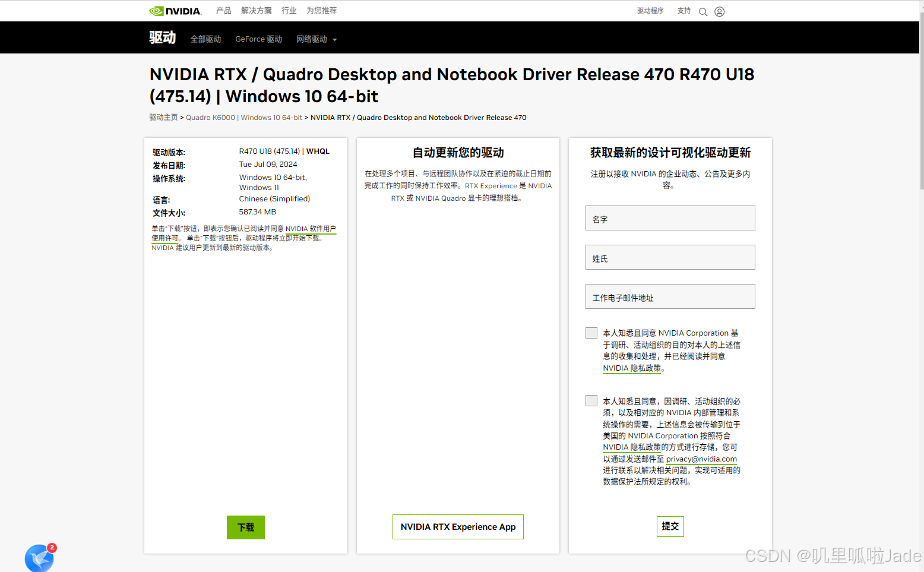The height and width of the screenshot is (572, 924).
Task: Focus the 工作电子邮件地址 field
Action: click(x=670, y=296)
